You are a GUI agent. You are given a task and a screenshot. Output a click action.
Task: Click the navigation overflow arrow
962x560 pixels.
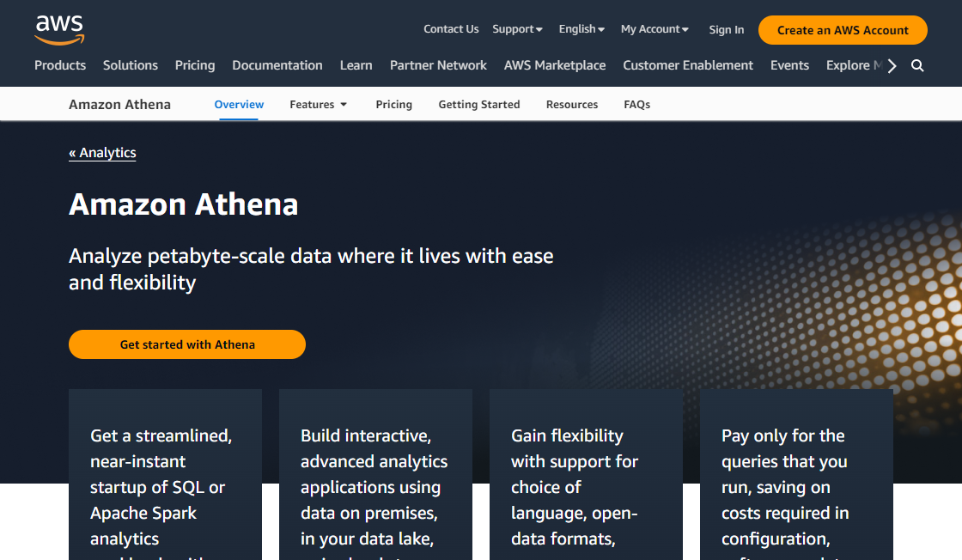click(892, 64)
